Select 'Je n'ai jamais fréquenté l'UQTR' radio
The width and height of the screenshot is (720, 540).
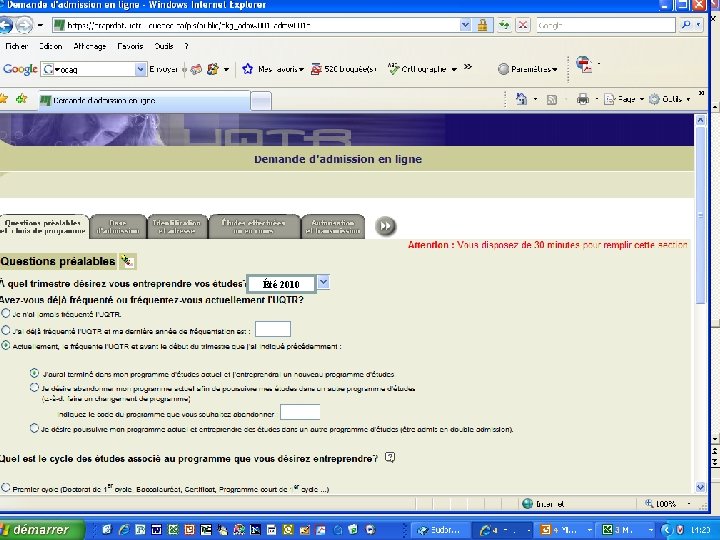(x=6, y=314)
